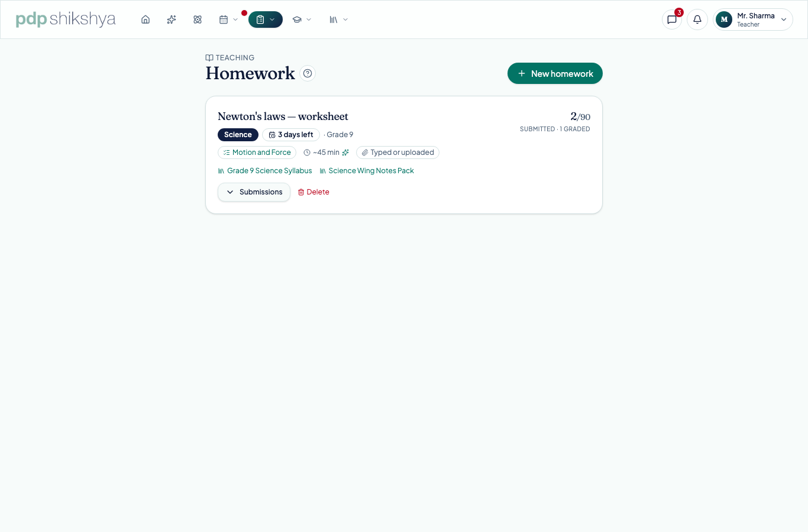808x532 pixels.
Task: Open Newton's laws — worksheet title
Action: 283,116
